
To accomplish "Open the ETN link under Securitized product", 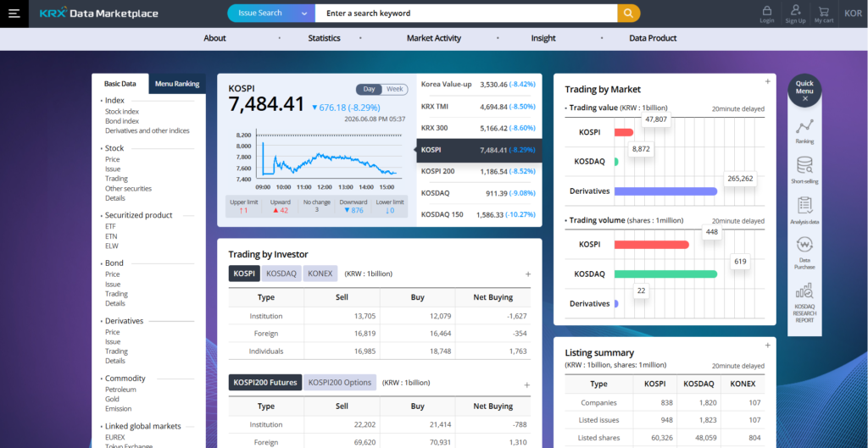I will (111, 236).
